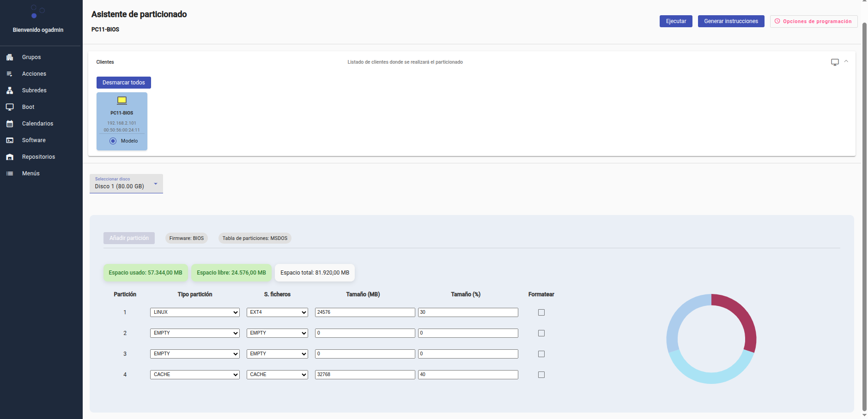This screenshot has width=868, height=419.
Task: Open the Menús sidebar item
Action: (31, 174)
